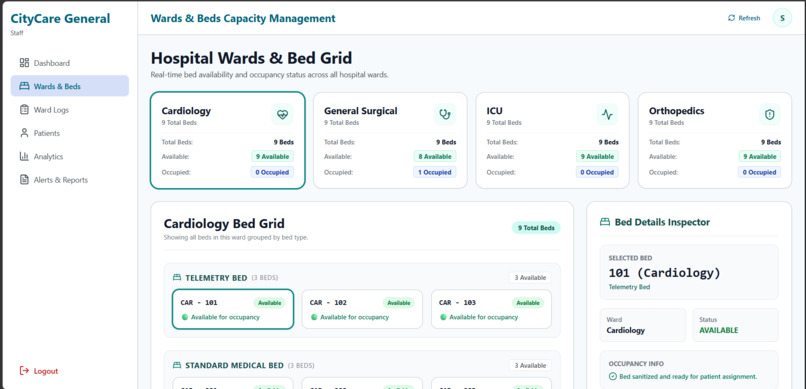Click green status dot on CAR - 103
Viewport: 806px width, 389px height.
[x=443, y=317]
